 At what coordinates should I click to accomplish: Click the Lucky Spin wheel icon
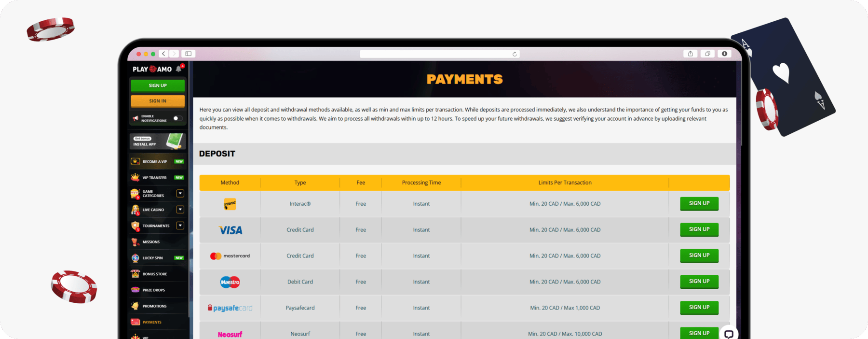pyautogui.click(x=135, y=258)
